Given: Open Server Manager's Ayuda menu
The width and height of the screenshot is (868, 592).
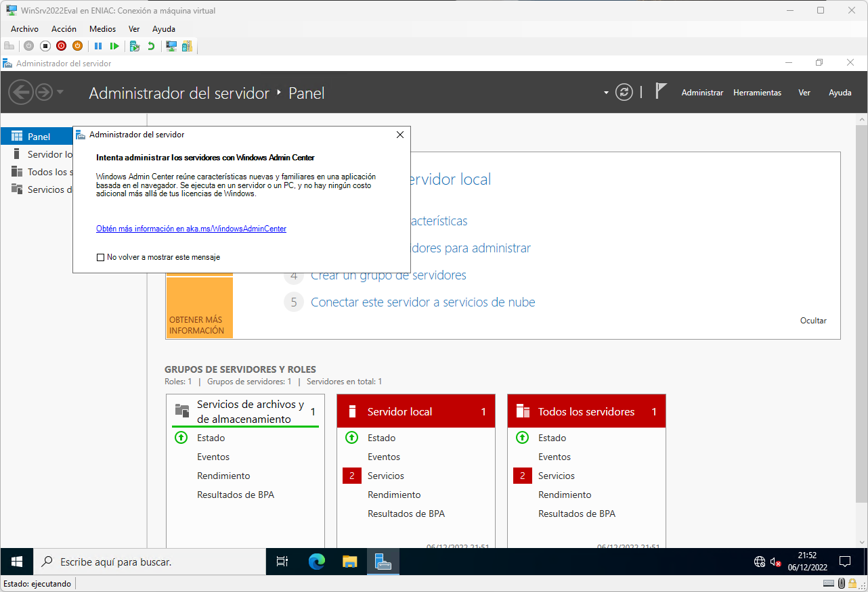Looking at the screenshot, I should point(840,93).
